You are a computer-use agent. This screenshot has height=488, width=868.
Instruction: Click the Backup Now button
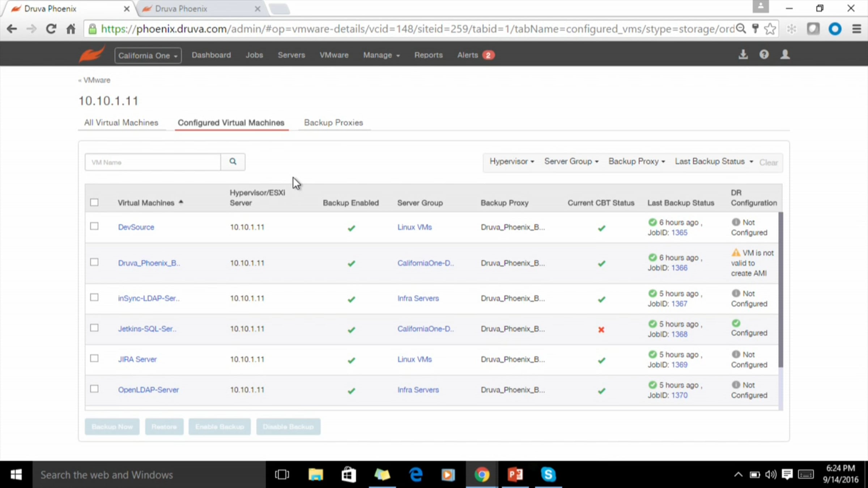pyautogui.click(x=112, y=427)
